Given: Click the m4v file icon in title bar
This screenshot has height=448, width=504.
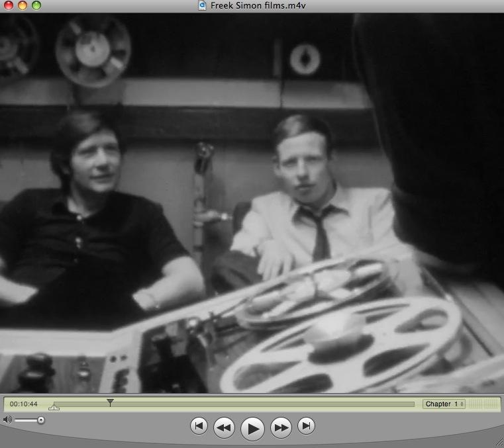Looking at the screenshot, I should [202, 5].
